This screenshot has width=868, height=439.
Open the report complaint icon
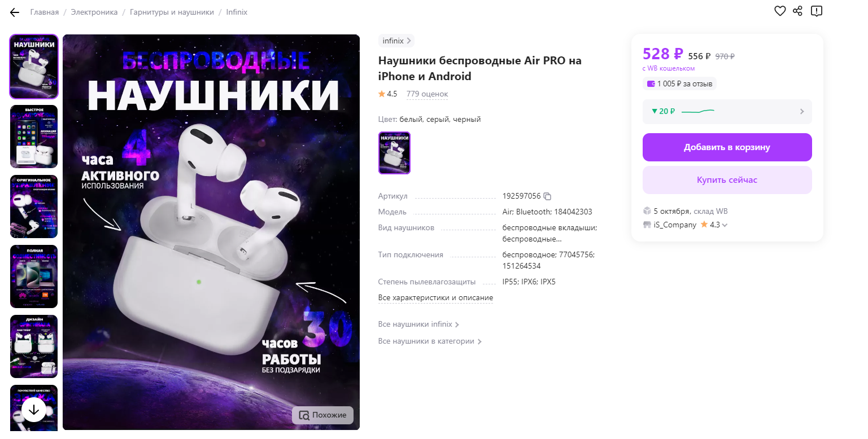816,11
